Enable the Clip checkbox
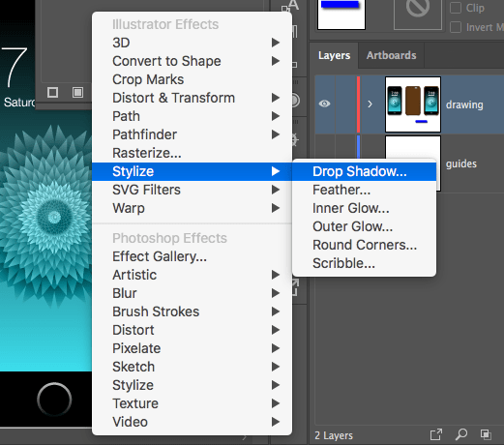 pyautogui.click(x=456, y=8)
